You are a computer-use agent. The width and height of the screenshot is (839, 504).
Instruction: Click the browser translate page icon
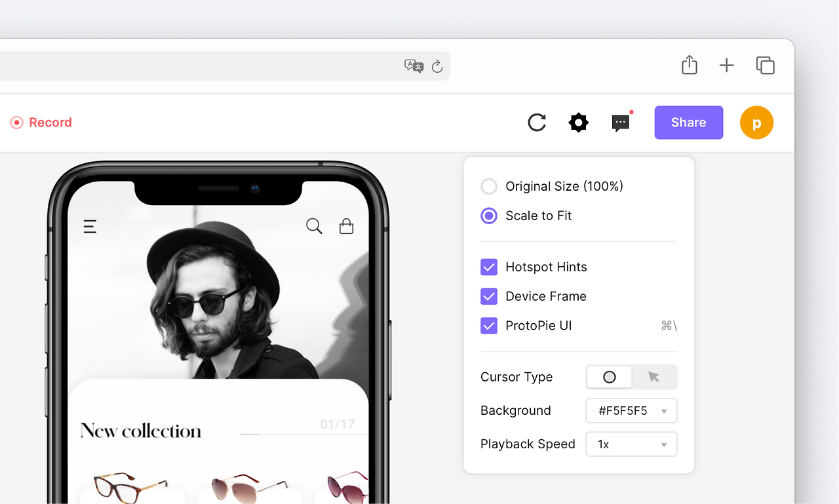pos(414,66)
